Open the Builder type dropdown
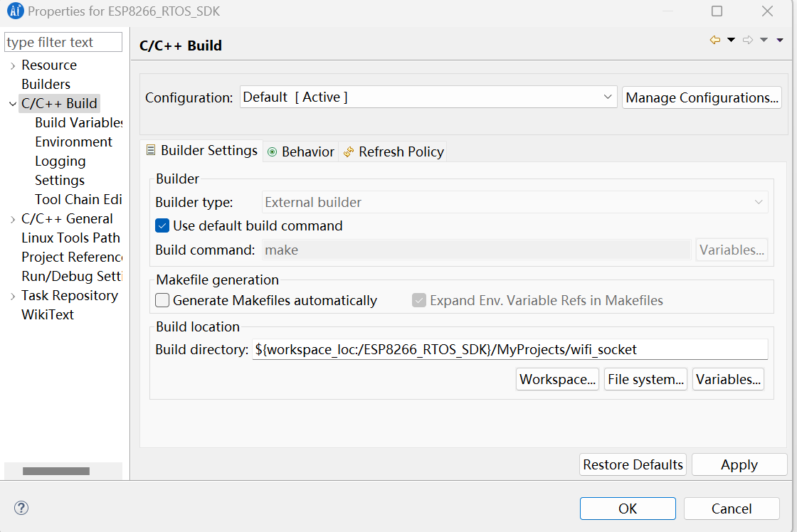 515,202
